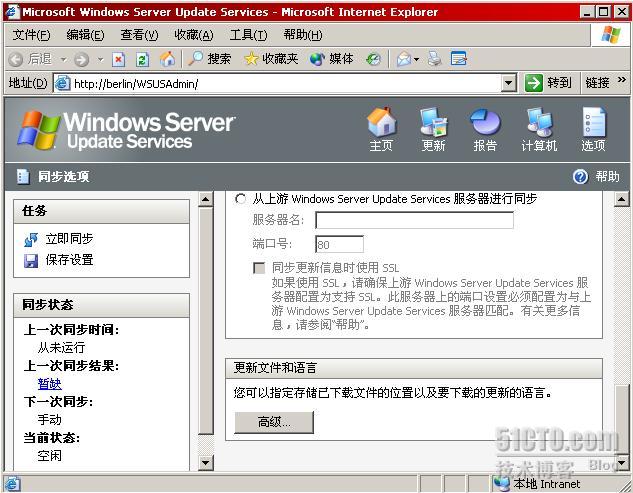This screenshot has height=493, width=633.
Task: Open the 文件(F) menu
Action: tap(31, 35)
